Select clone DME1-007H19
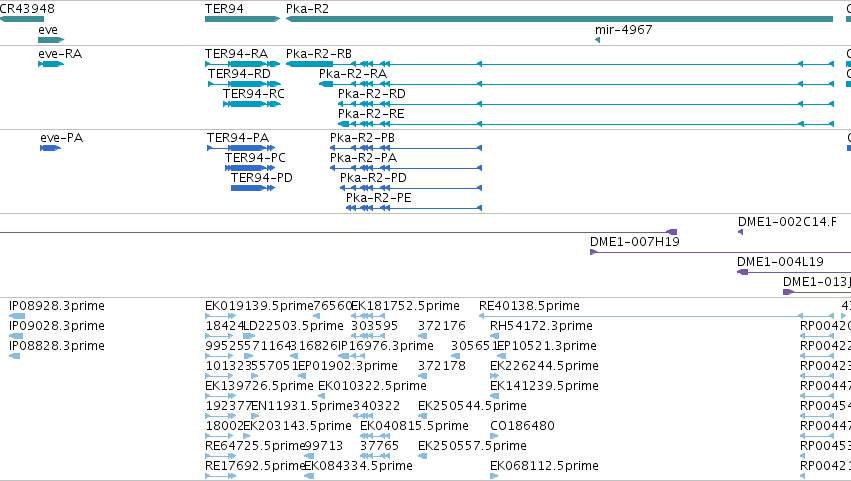The height and width of the screenshot is (481, 851). (634, 242)
